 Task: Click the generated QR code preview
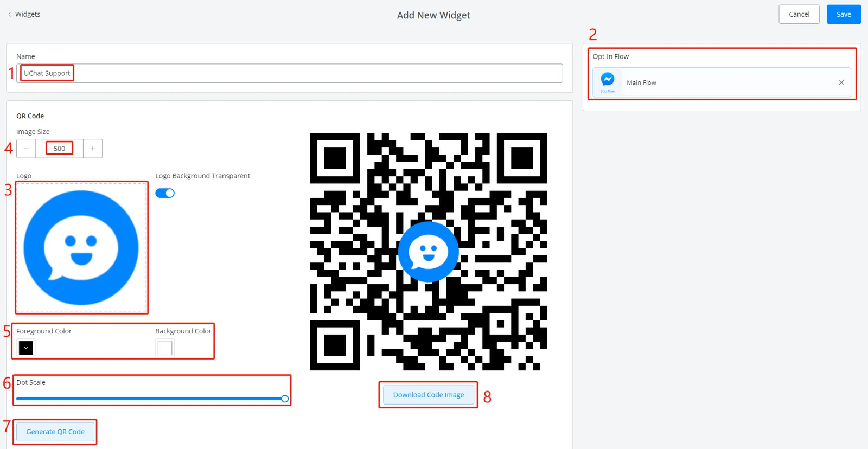[x=429, y=252]
